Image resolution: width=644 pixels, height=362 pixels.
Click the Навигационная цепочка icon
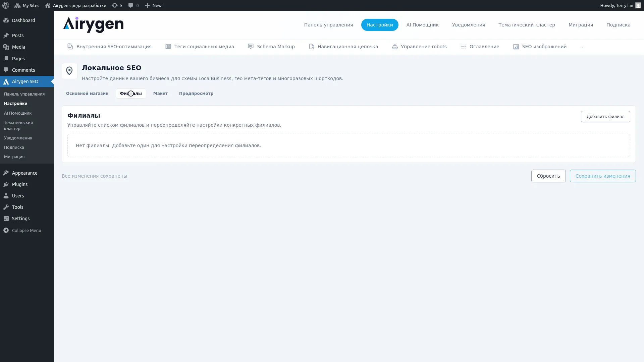tap(312, 47)
